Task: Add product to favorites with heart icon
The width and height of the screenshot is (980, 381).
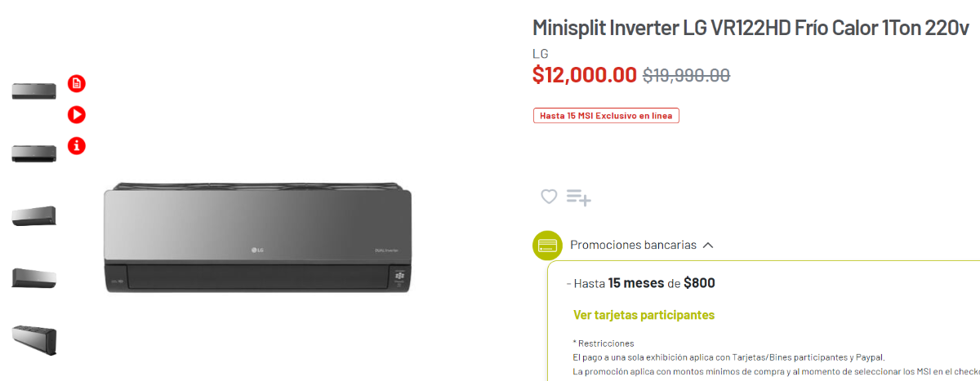Action: [549, 196]
